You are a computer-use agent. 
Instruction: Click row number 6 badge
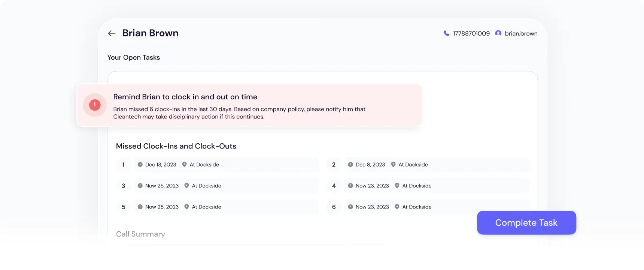(334, 207)
